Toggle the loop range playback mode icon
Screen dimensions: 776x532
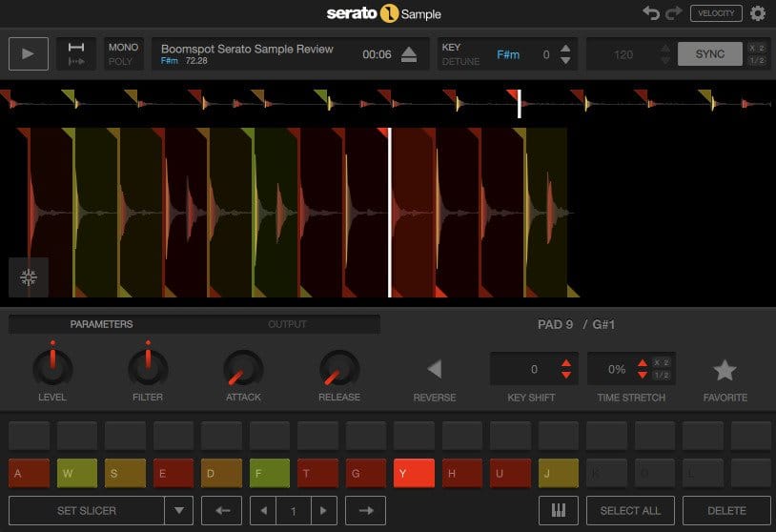(x=76, y=47)
